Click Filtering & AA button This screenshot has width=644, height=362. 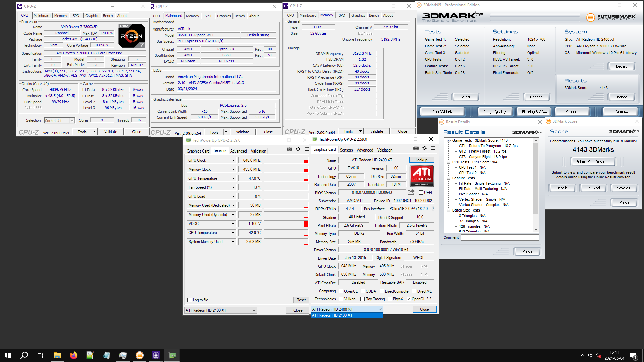tap(534, 112)
